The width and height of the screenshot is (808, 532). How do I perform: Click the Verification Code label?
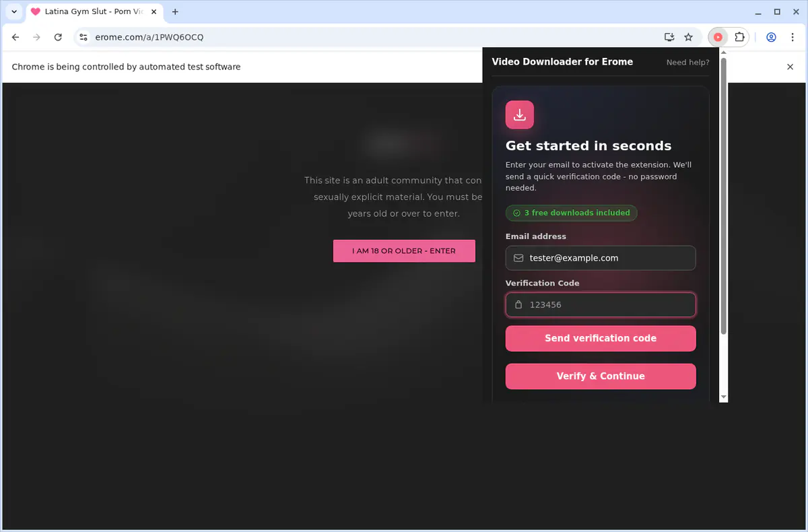coord(543,283)
